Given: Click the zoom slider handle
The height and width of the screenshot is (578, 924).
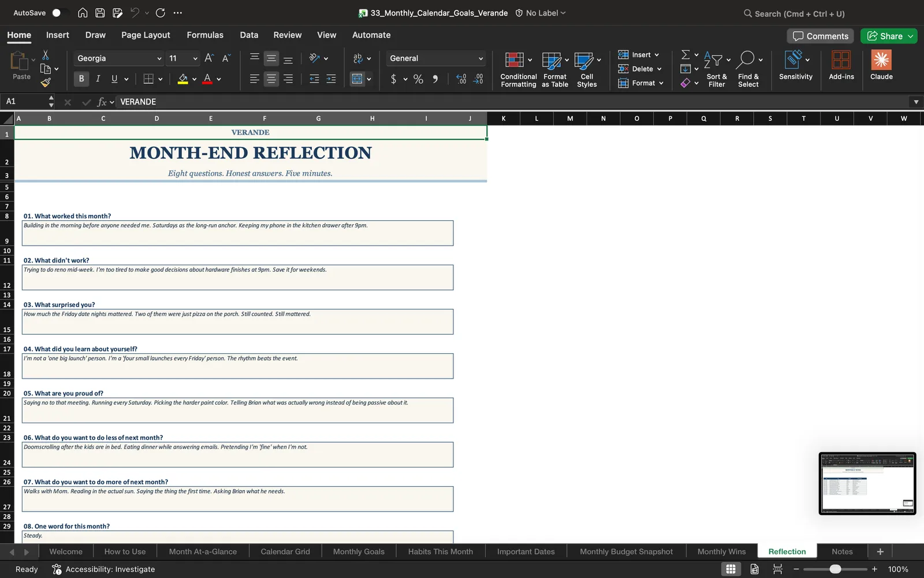Looking at the screenshot, I should pos(835,569).
